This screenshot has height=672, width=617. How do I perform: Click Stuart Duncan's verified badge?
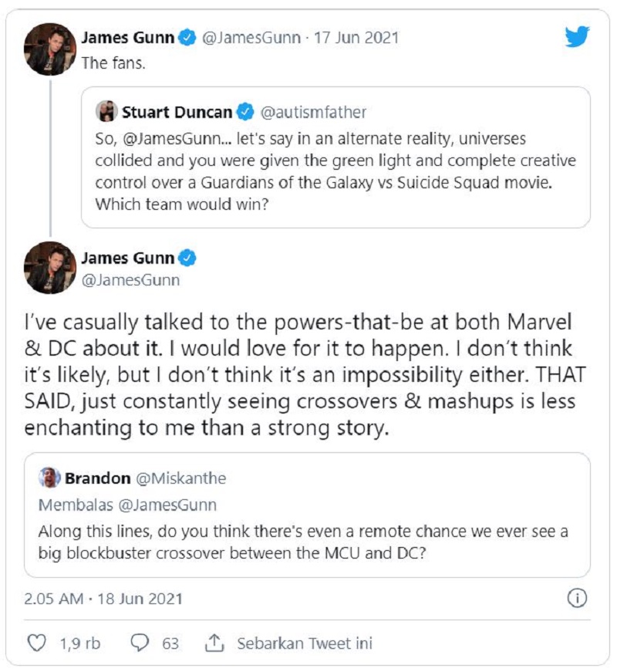(x=245, y=113)
